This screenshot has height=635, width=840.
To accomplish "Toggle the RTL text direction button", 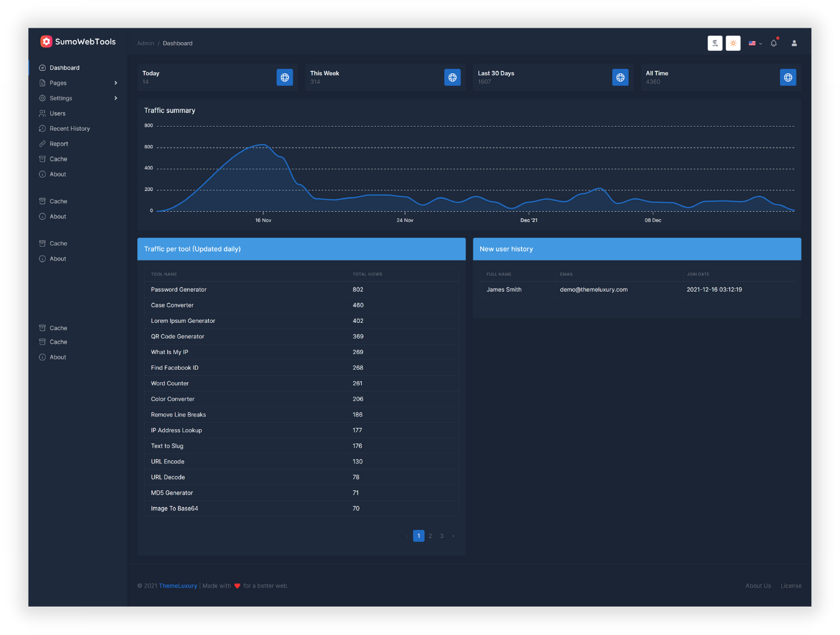I will pyautogui.click(x=715, y=43).
